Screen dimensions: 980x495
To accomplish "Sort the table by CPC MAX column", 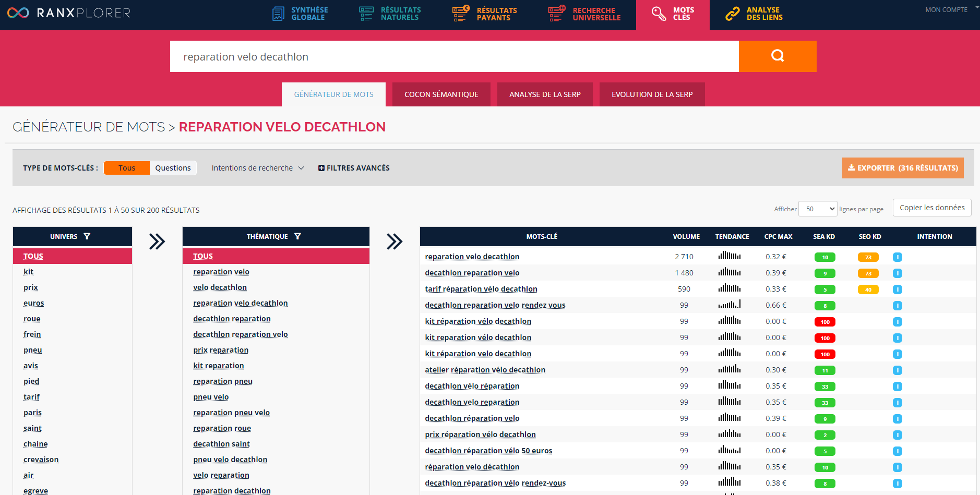I will (x=778, y=236).
